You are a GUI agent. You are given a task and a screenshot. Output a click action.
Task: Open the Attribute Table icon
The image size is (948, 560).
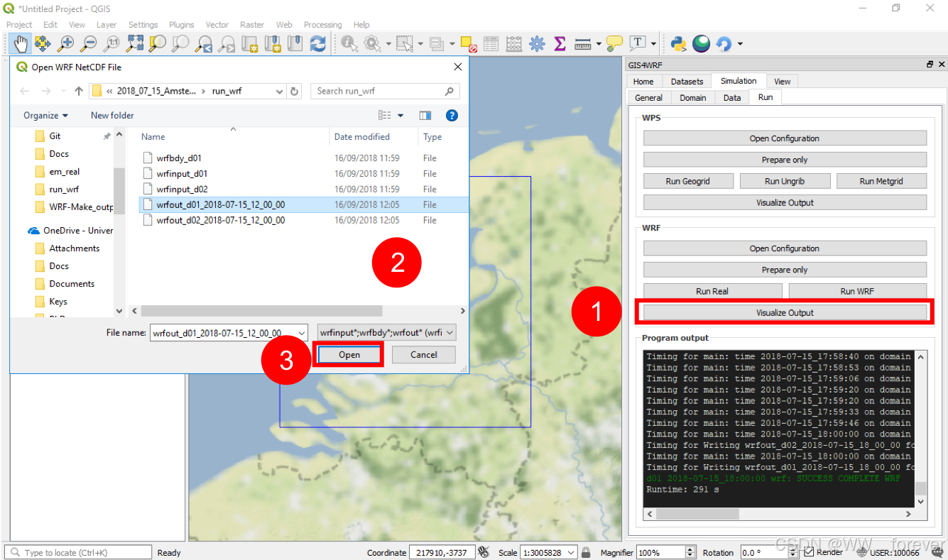point(491,44)
